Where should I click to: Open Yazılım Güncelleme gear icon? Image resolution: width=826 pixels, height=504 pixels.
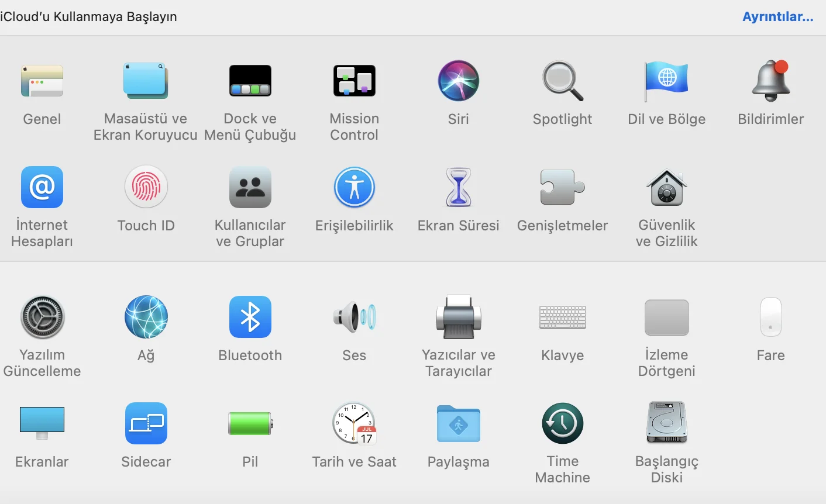(42, 317)
